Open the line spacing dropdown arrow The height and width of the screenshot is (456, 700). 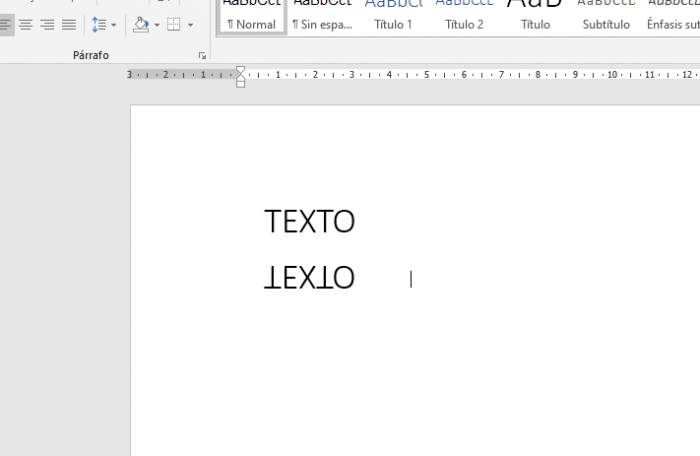coord(113,25)
